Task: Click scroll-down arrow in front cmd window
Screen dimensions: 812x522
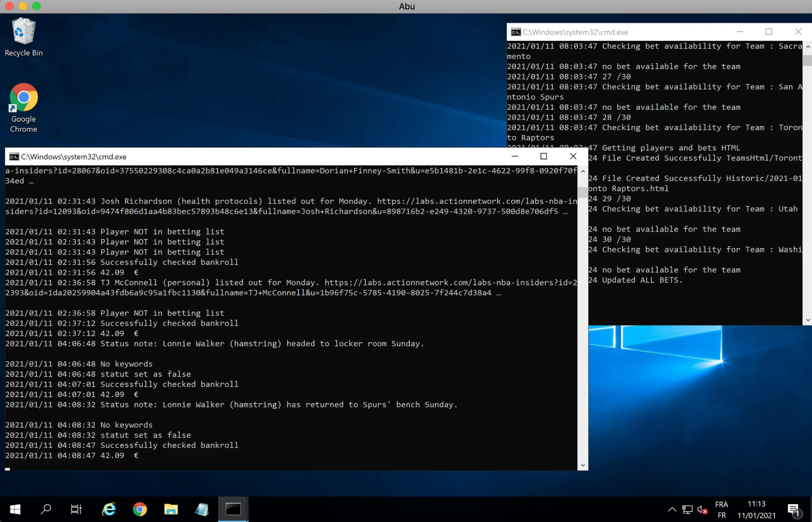Action: click(x=583, y=465)
